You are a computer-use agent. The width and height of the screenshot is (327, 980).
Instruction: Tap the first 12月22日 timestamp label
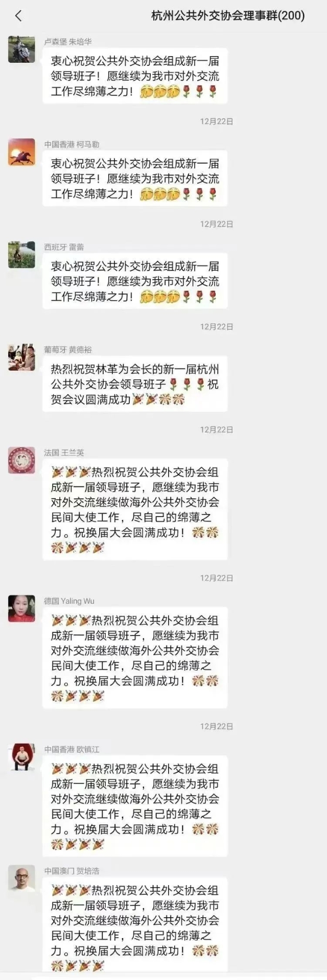217,121
